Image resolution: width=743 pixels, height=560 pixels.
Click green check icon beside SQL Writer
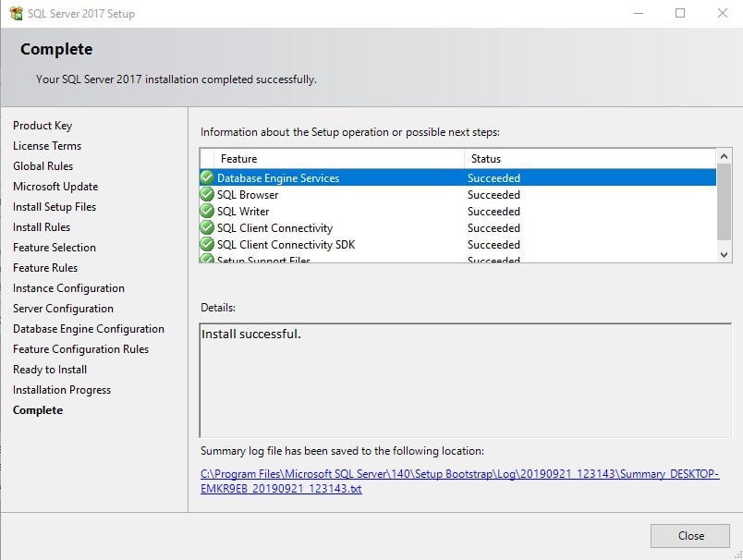207,212
